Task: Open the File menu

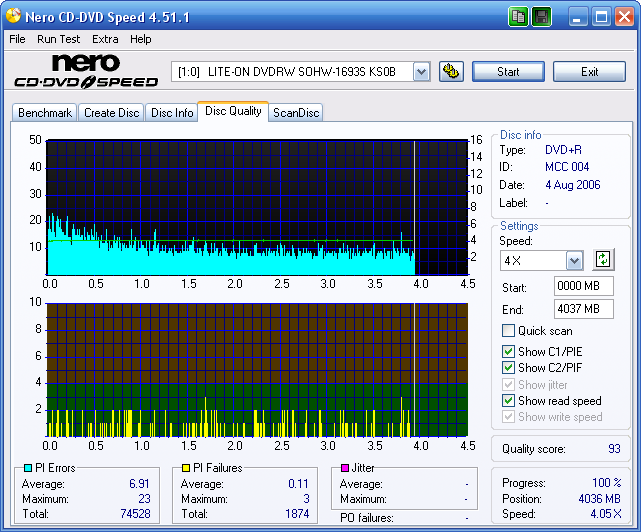Action: click(x=17, y=39)
